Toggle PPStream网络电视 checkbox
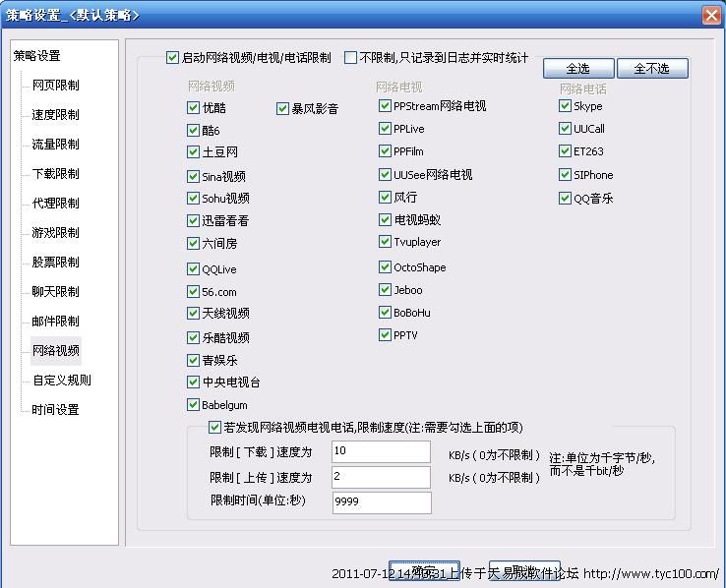726x588 pixels. (385, 106)
